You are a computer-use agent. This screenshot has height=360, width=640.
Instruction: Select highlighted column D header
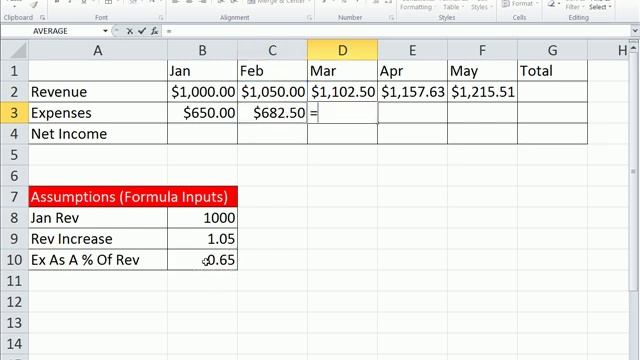[x=342, y=50]
